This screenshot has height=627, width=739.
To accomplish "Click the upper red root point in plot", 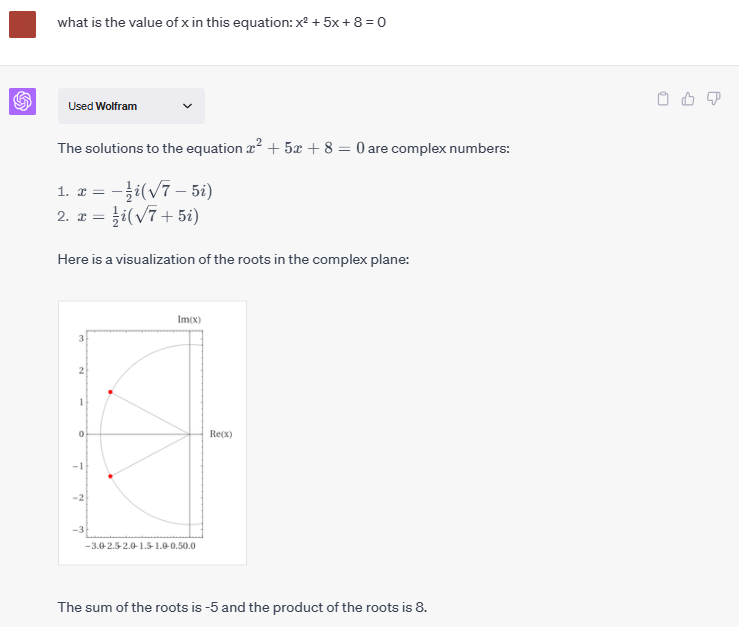I will pos(110,391).
